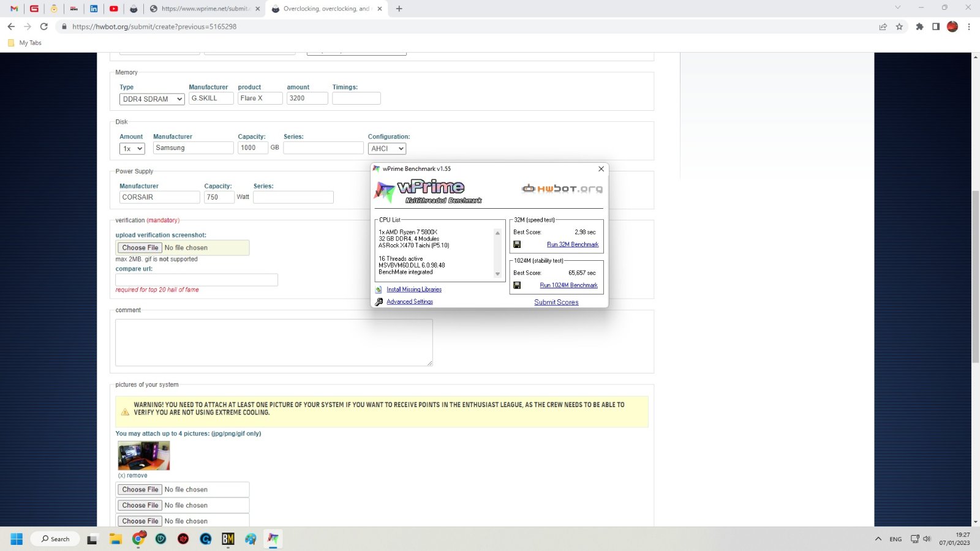Viewport: 980px width, 551px height.
Task: Choose File for third system picture
Action: (x=140, y=505)
